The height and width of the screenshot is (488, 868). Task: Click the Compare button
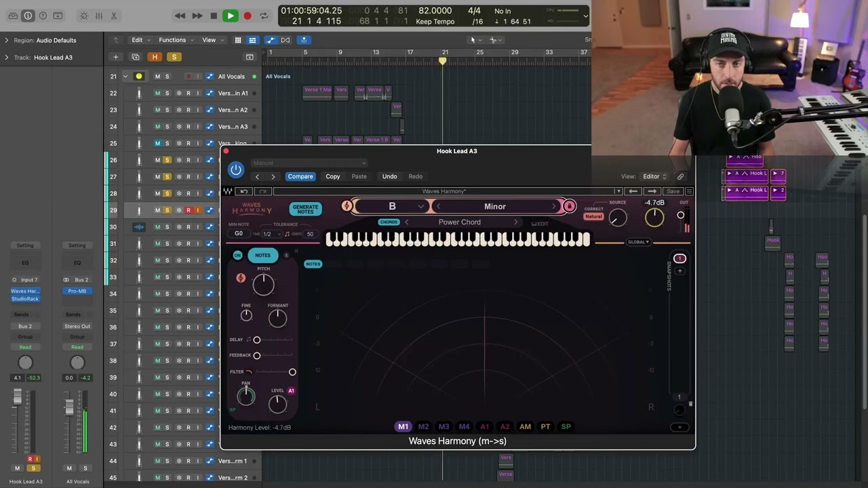[300, 176]
